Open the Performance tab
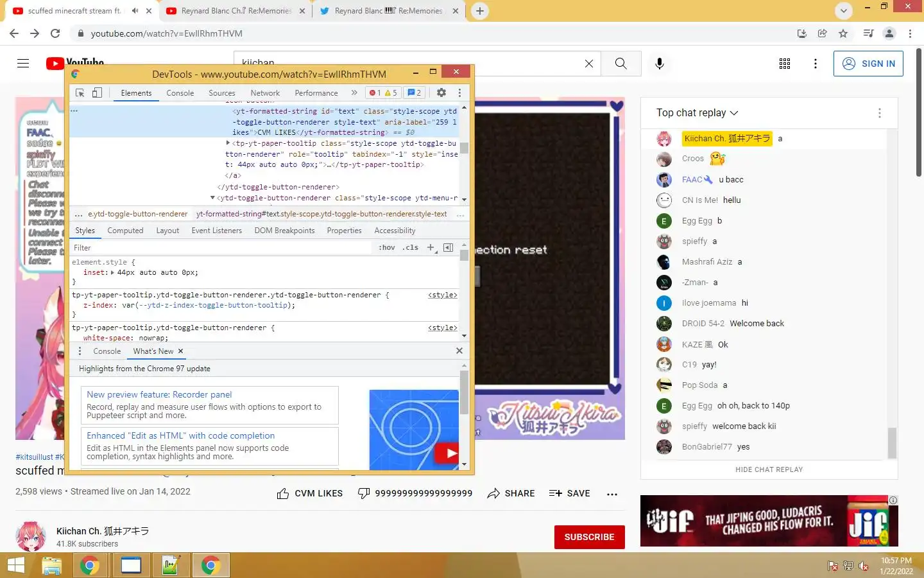The height and width of the screenshot is (578, 924). click(316, 93)
